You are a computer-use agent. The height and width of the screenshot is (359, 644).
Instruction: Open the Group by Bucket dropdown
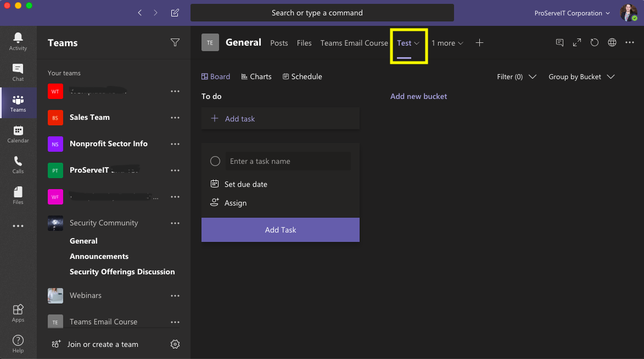(581, 76)
